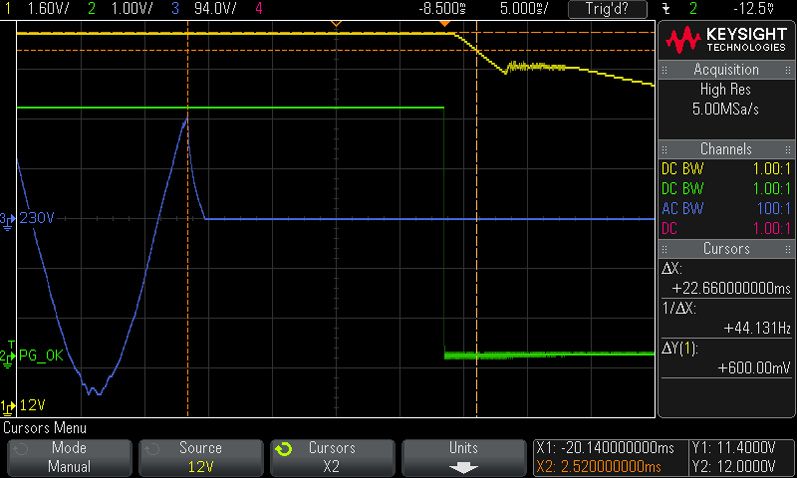This screenshot has width=797, height=478.
Task: Click the 230V channel label
Action: tap(37, 218)
